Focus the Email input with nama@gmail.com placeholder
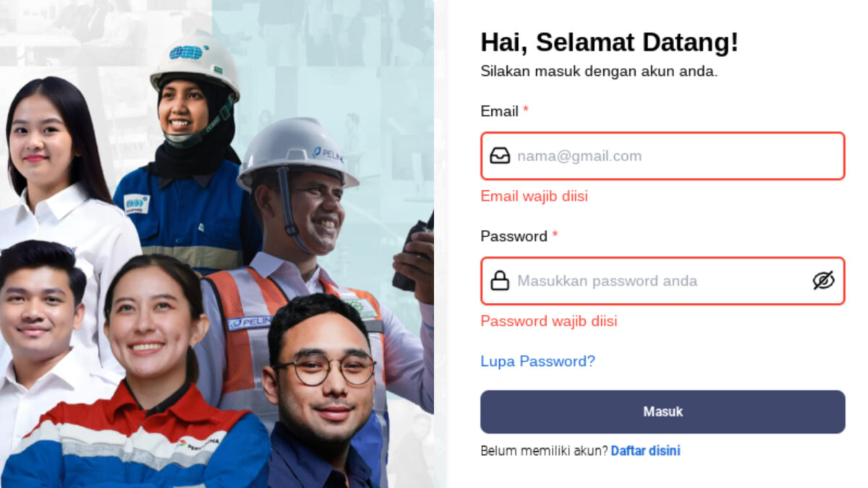 click(x=663, y=156)
